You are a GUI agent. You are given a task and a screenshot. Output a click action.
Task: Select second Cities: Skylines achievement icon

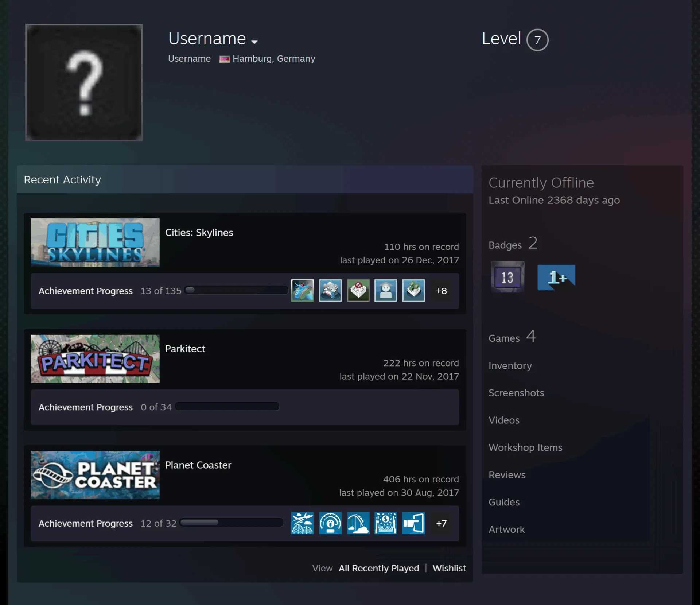pos(330,291)
